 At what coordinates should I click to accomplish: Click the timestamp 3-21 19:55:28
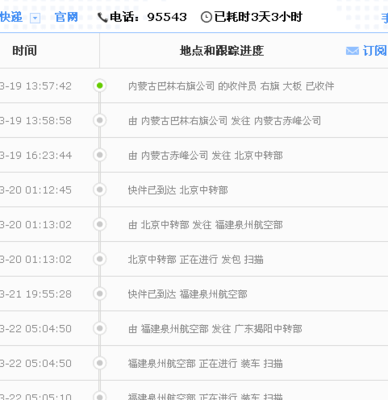36,294
